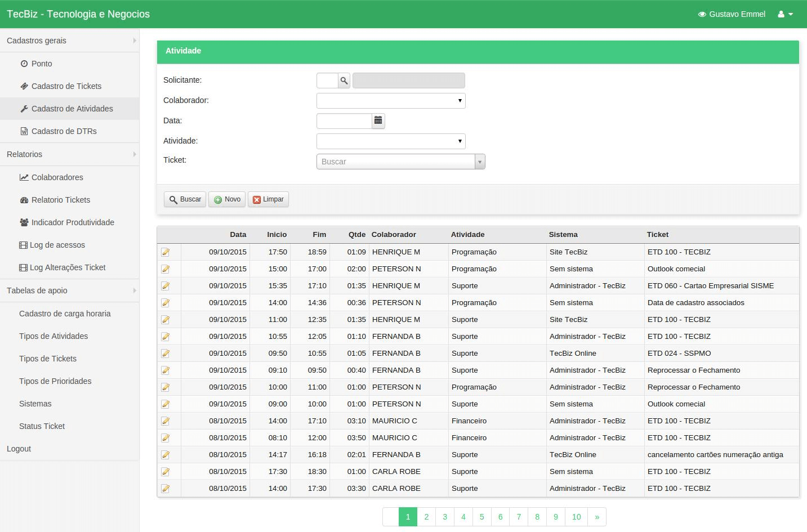This screenshot has width=807, height=532.
Task: Click the next pages » button
Action: click(x=597, y=517)
